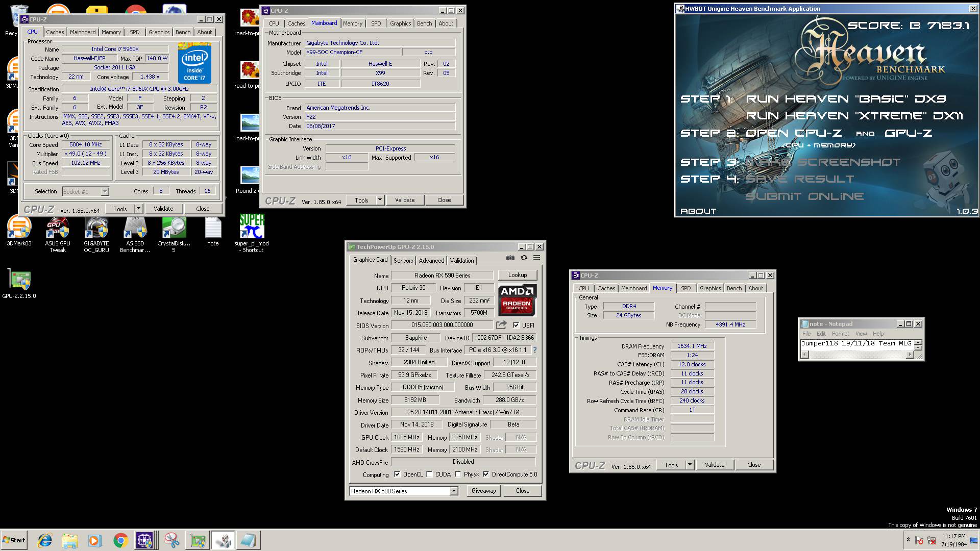Open the File menu in Notepad
This screenshot has height=551, width=980.
coord(806,334)
